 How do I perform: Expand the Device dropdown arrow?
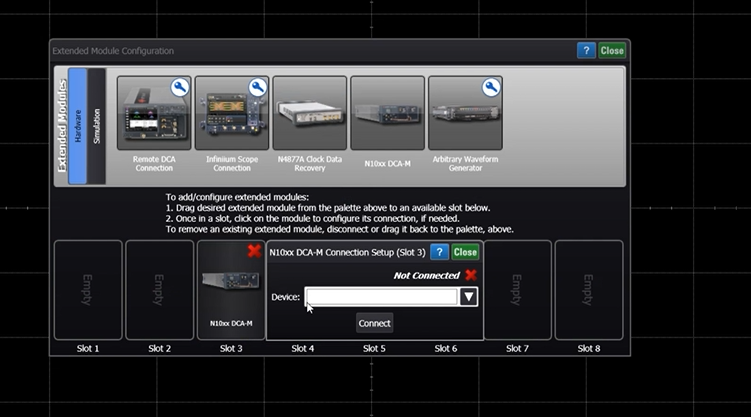pos(469,297)
